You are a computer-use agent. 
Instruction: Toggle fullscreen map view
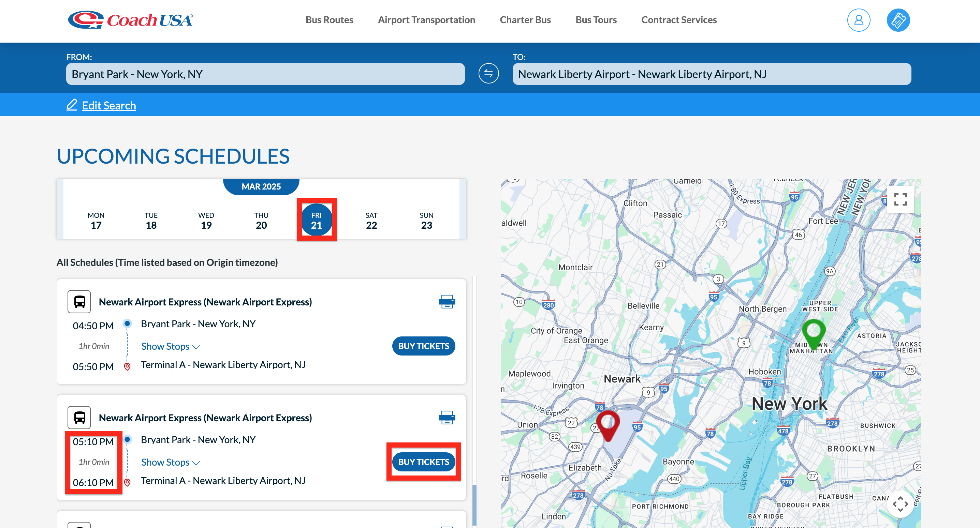(x=900, y=199)
